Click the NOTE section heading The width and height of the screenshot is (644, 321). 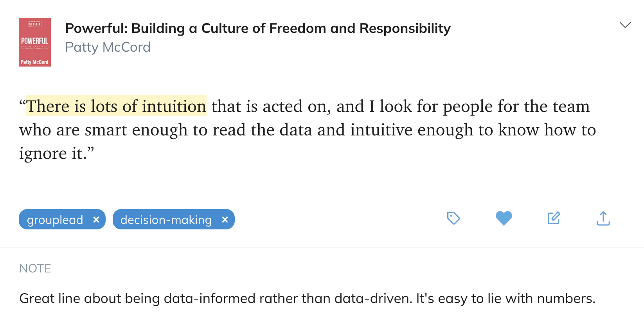[x=35, y=269]
